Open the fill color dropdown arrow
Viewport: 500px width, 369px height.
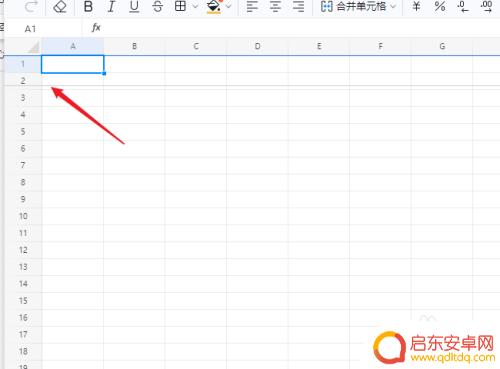(228, 6)
